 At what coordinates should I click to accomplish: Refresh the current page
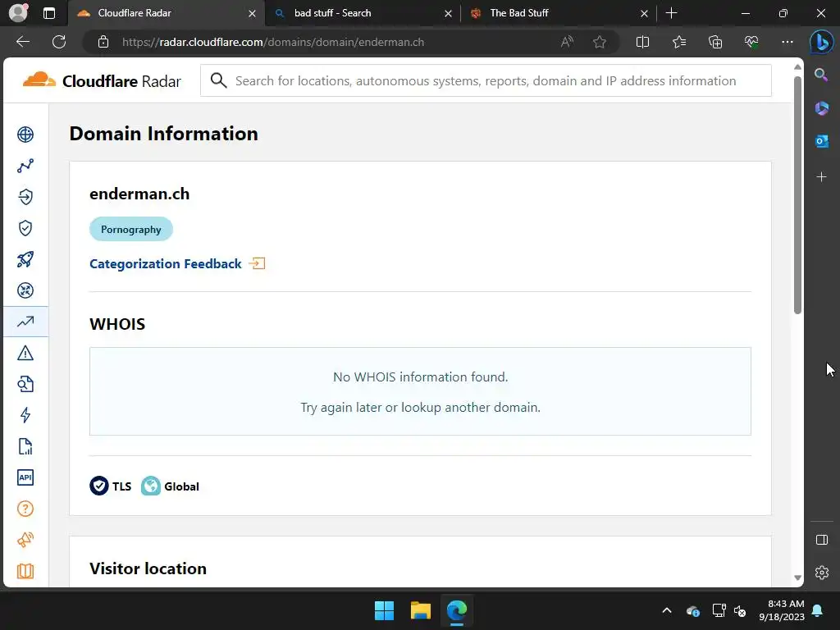(x=59, y=42)
